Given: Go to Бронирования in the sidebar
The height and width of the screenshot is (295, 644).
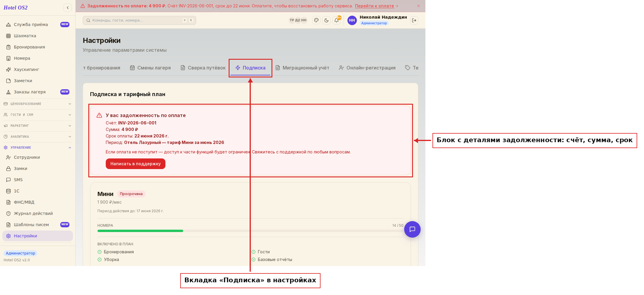Looking at the screenshot, I should pyautogui.click(x=38, y=47).
